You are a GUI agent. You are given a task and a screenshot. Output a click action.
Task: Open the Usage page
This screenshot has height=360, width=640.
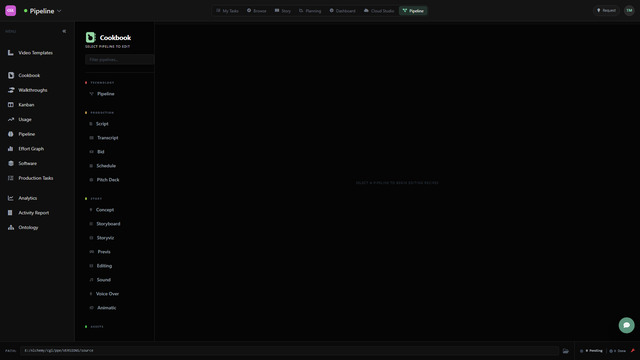(20, 120)
